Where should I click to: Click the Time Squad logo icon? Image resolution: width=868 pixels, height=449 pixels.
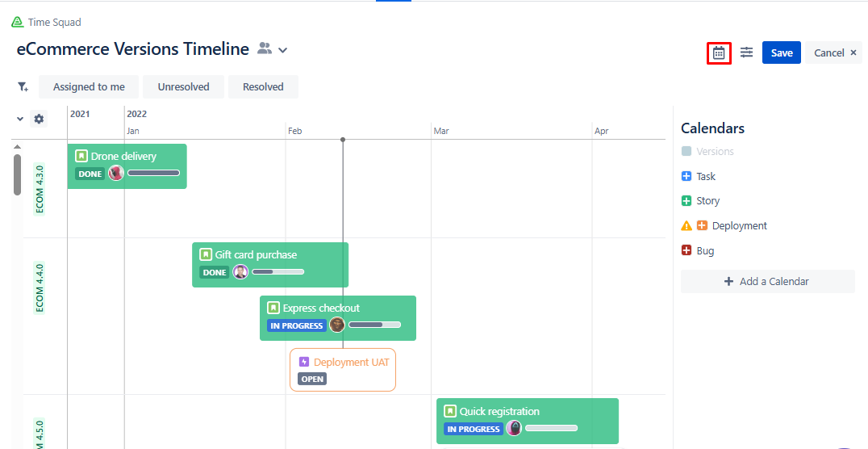tap(18, 23)
